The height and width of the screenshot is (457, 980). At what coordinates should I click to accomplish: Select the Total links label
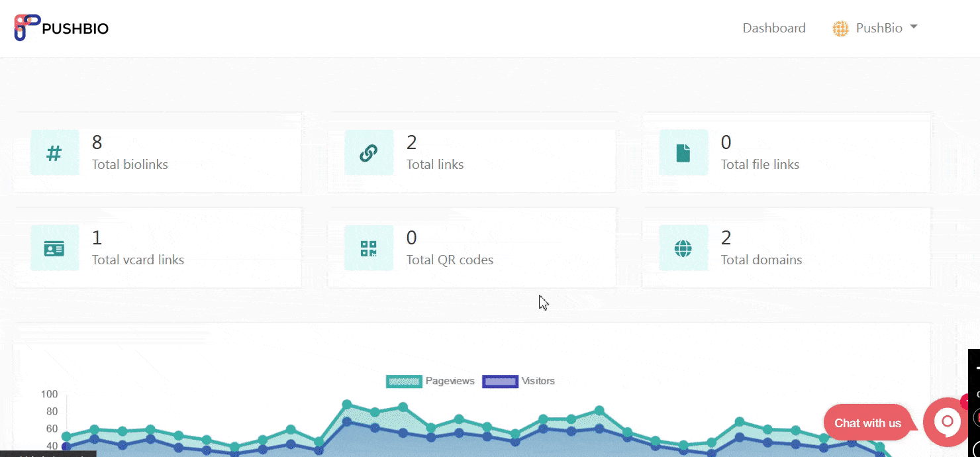click(x=435, y=164)
